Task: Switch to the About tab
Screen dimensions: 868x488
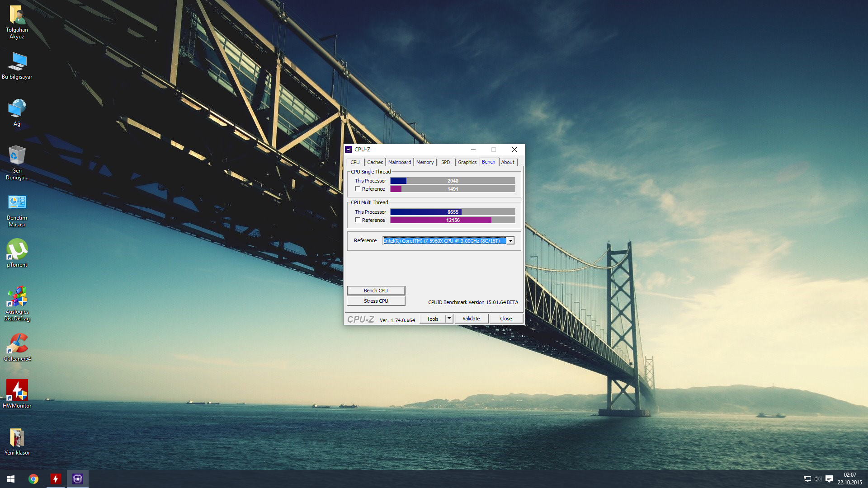Action: pos(508,162)
